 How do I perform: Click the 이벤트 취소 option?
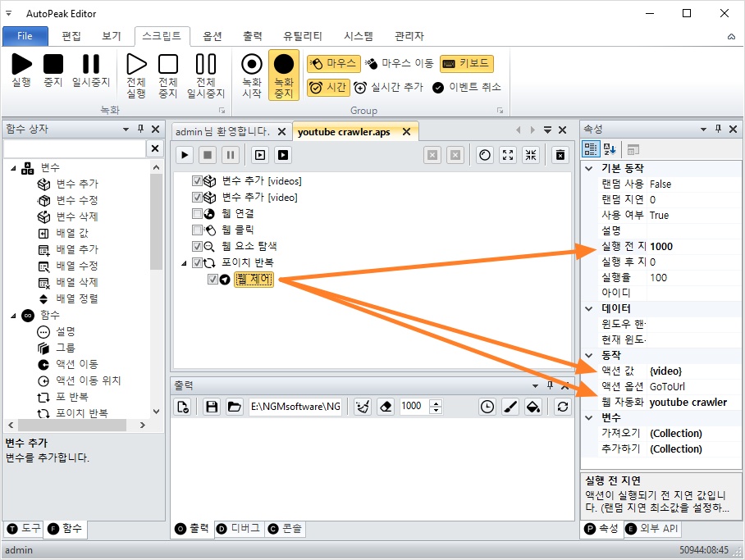[467, 88]
